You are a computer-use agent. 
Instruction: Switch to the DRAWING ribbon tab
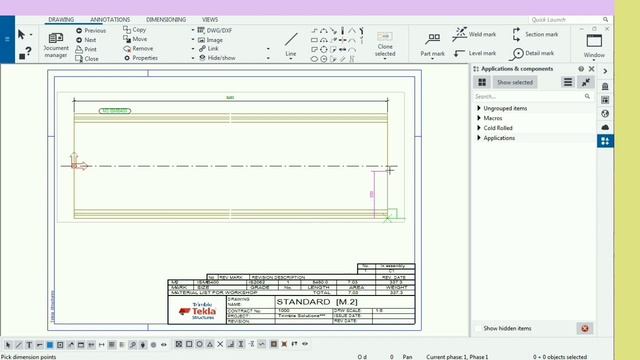tap(61, 20)
